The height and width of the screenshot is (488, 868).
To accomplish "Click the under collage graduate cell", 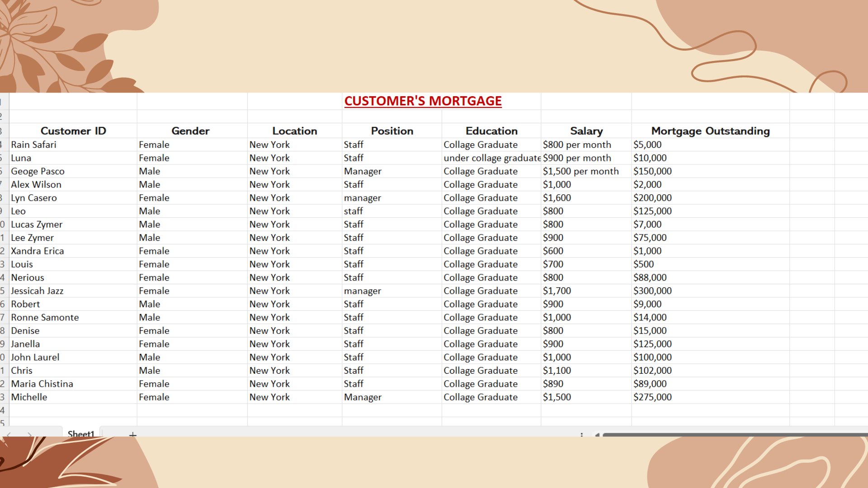I will click(x=491, y=158).
